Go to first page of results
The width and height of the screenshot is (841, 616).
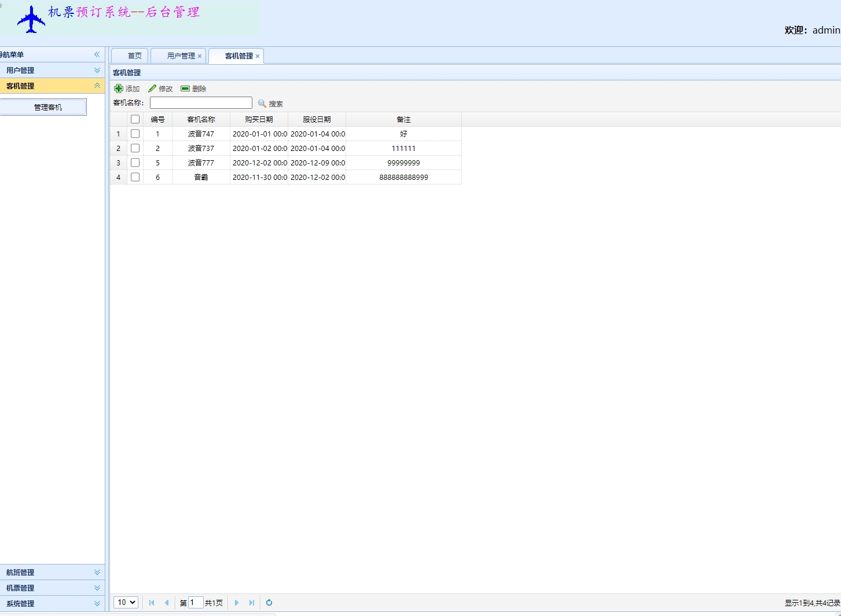[152, 603]
